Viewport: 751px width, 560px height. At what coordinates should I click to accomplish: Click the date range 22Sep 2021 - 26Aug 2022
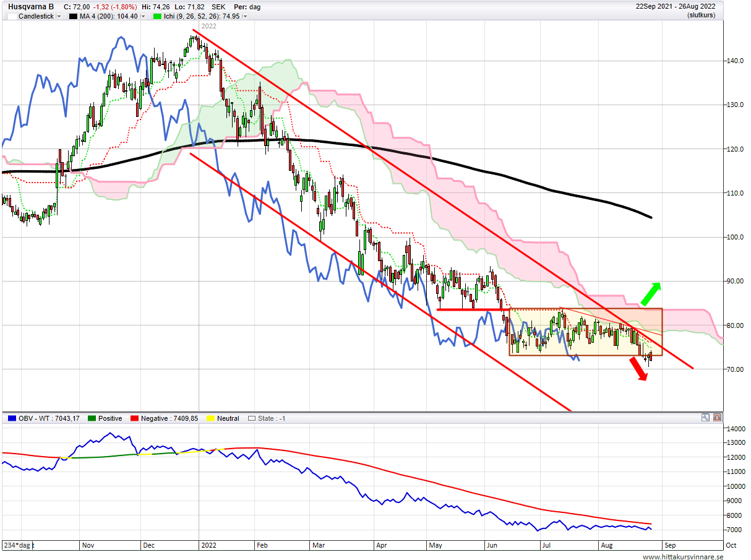pyautogui.click(x=676, y=6)
